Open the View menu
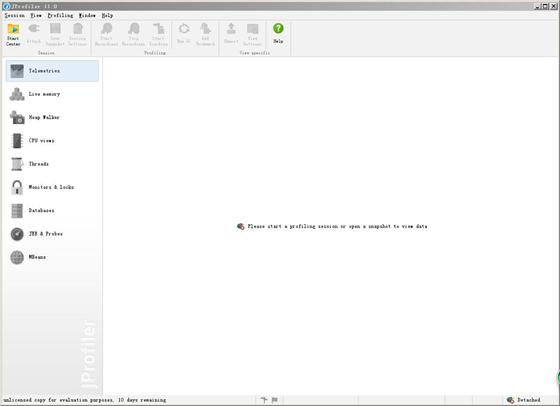 (36, 15)
